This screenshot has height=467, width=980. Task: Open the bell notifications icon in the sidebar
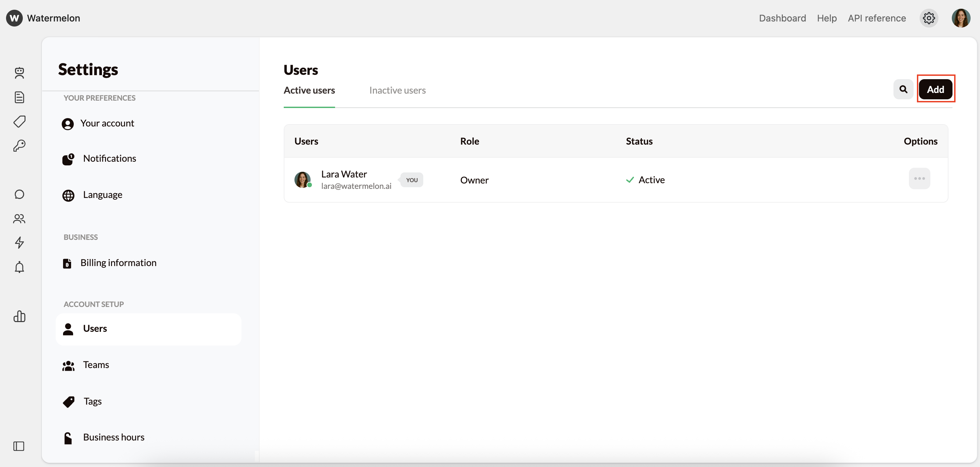19,267
